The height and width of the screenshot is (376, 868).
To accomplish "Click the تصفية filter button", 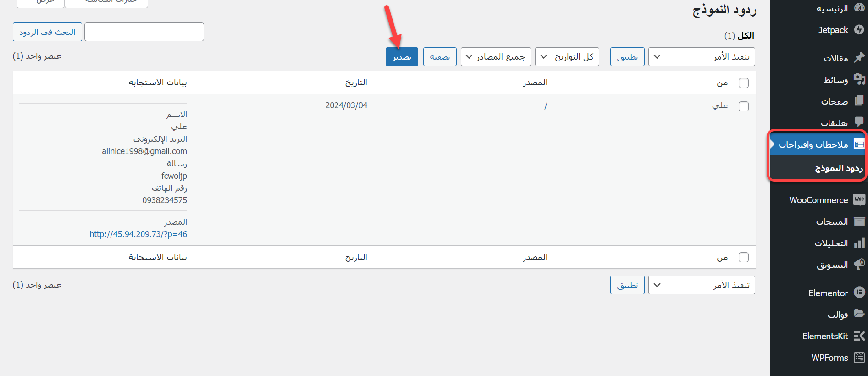I will pos(440,57).
